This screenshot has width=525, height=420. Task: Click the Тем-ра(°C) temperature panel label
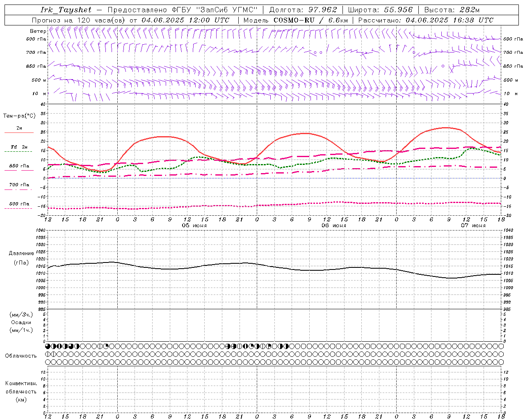[19, 116]
